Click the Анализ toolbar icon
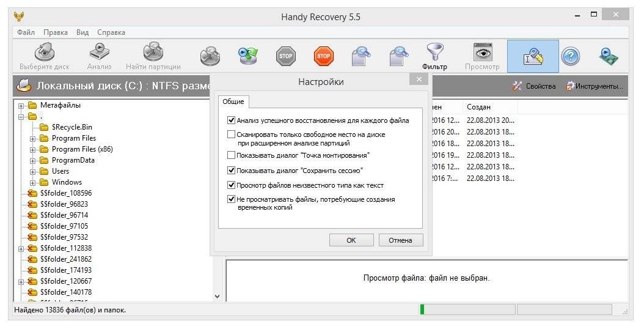644x332 pixels. 99,53
